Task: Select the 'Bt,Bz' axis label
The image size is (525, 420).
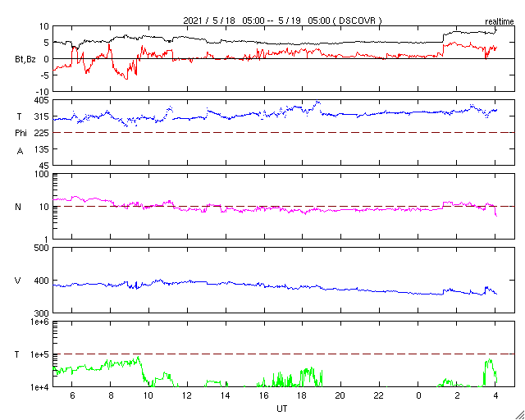Action: click(25, 60)
